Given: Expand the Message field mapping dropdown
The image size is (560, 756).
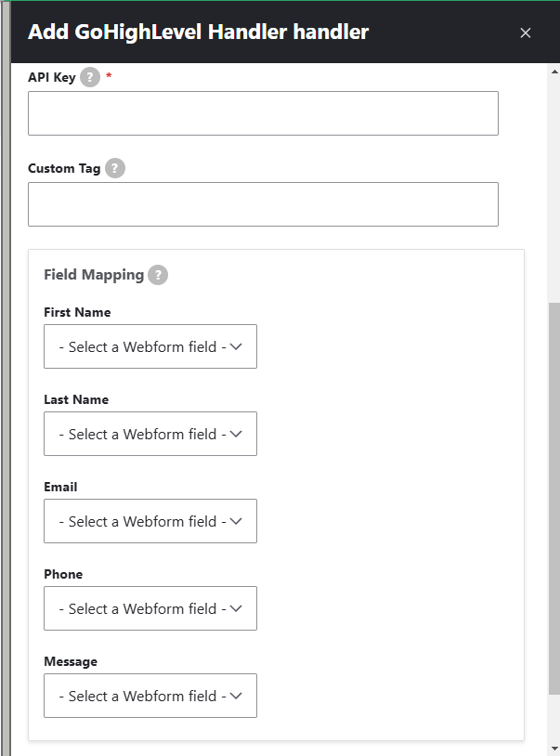Looking at the screenshot, I should click(x=150, y=696).
